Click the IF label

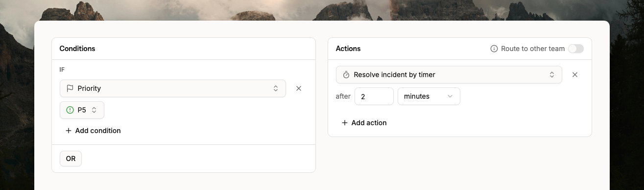click(62, 70)
